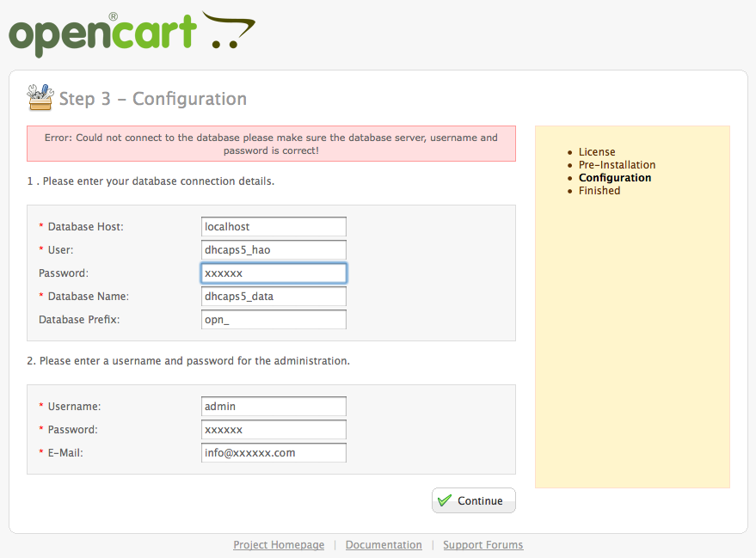
Task: Visit the Support Forums link
Action: click(483, 545)
